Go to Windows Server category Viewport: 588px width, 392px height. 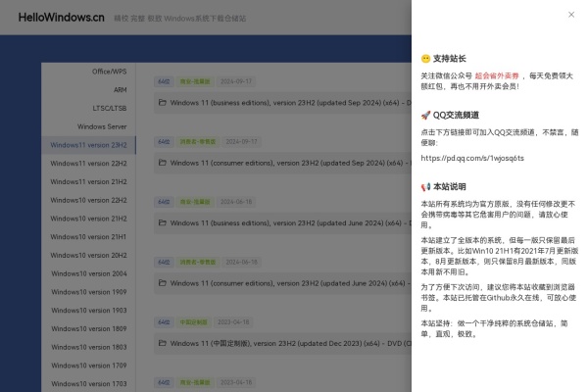102,126
